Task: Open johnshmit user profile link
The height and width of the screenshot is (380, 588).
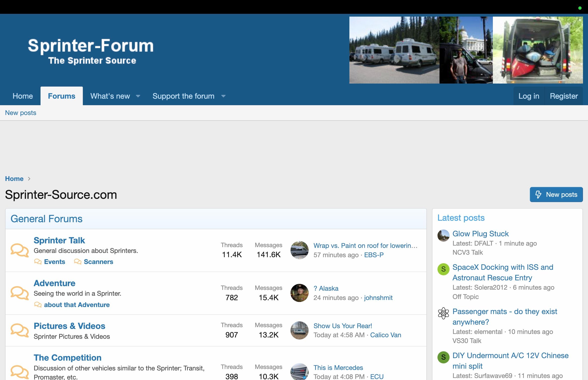Action: (378, 298)
